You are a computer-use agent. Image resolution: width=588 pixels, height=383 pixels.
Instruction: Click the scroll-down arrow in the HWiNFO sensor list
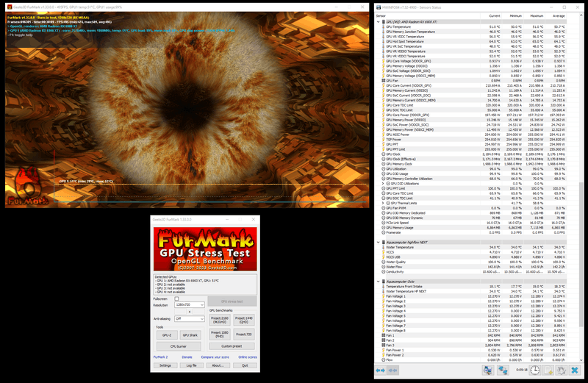click(x=581, y=360)
